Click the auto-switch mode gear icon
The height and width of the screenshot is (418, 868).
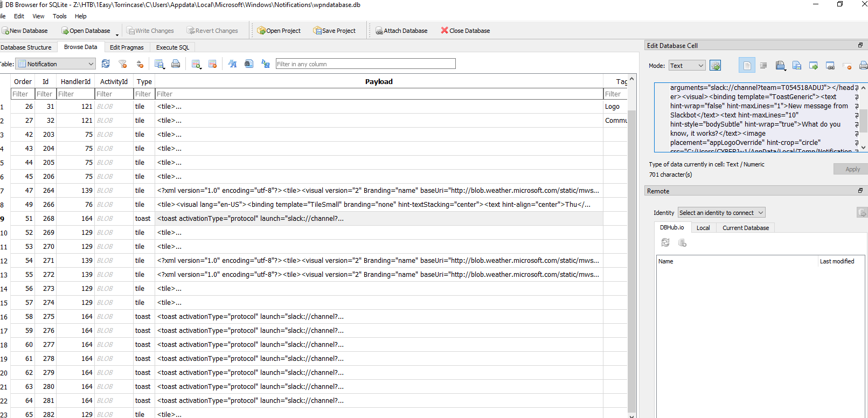point(715,66)
